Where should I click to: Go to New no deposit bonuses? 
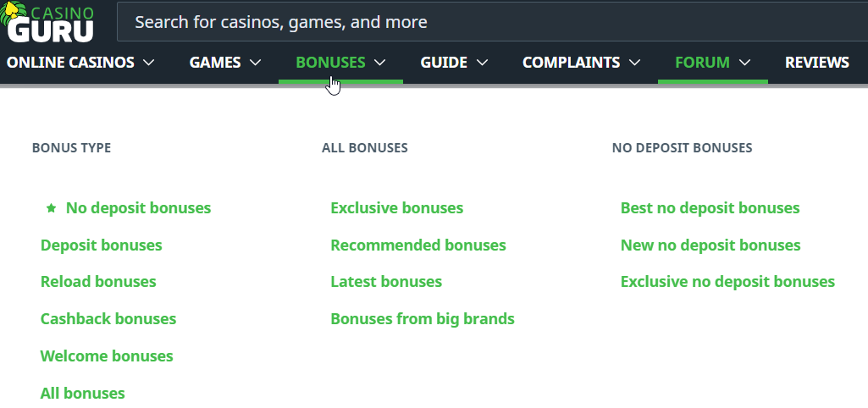click(x=710, y=245)
